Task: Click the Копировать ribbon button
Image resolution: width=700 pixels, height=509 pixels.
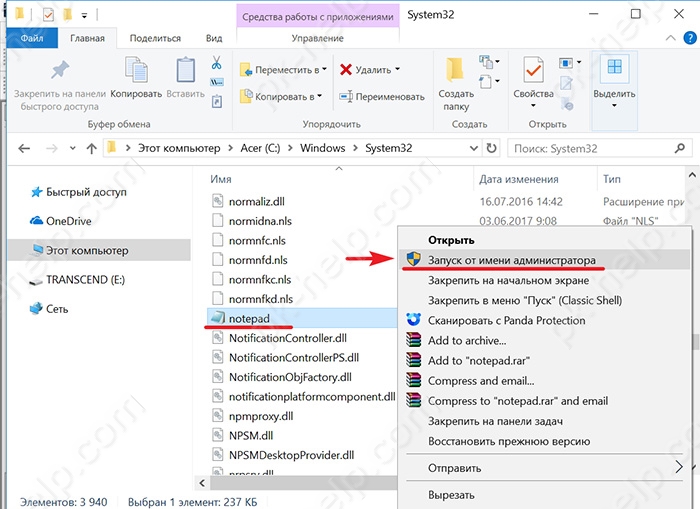Action: [x=136, y=78]
